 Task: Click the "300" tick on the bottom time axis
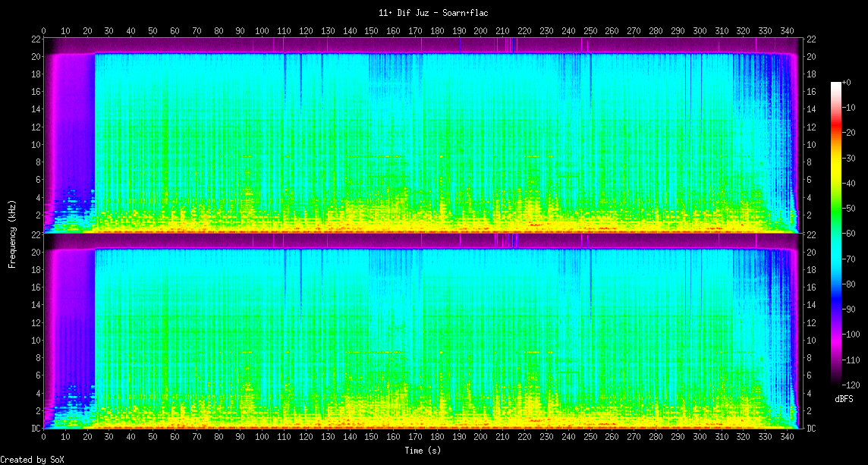tap(699, 438)
